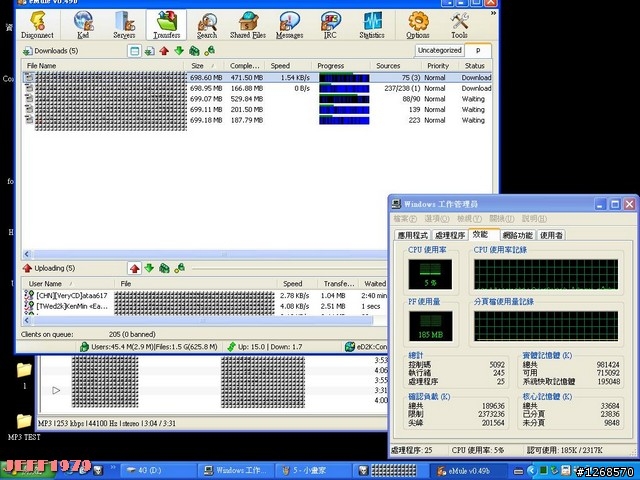Click progress bar of the 187.79 MB completed download

[x=344, y=120]
